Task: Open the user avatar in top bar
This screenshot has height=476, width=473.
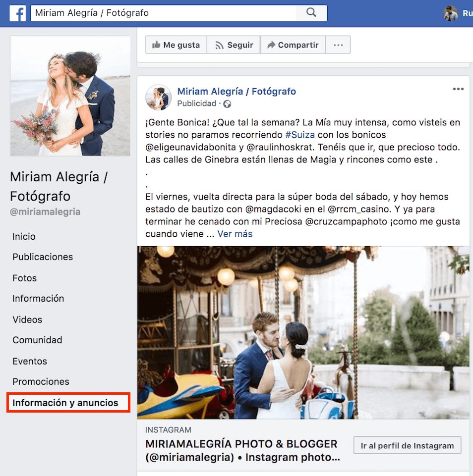Action: (x=450, y=13)
